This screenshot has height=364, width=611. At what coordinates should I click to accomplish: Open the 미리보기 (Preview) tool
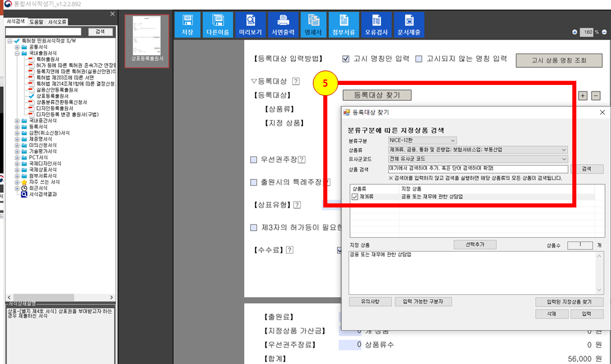point(250,24)
